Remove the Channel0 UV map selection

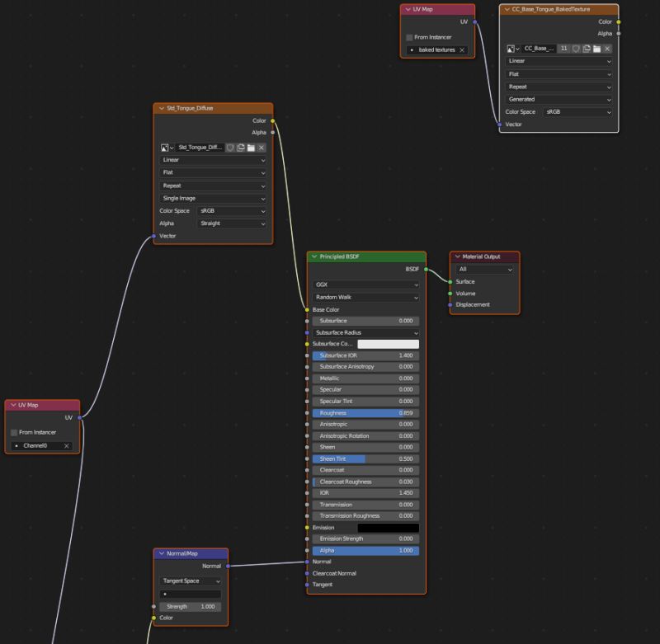[x=64, y=445]
